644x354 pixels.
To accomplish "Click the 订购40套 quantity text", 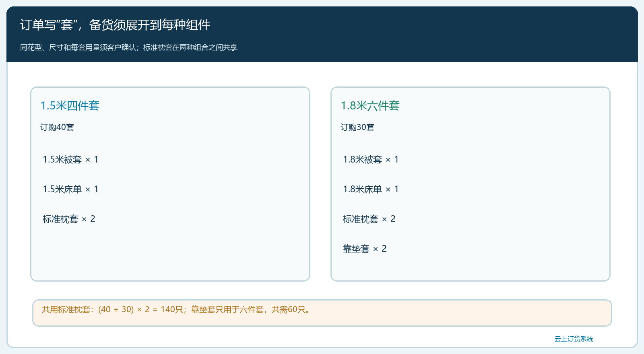I will 57,128.
